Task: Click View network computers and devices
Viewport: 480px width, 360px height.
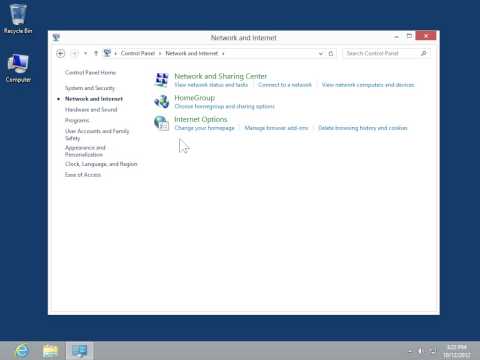Action: [368, 85]
